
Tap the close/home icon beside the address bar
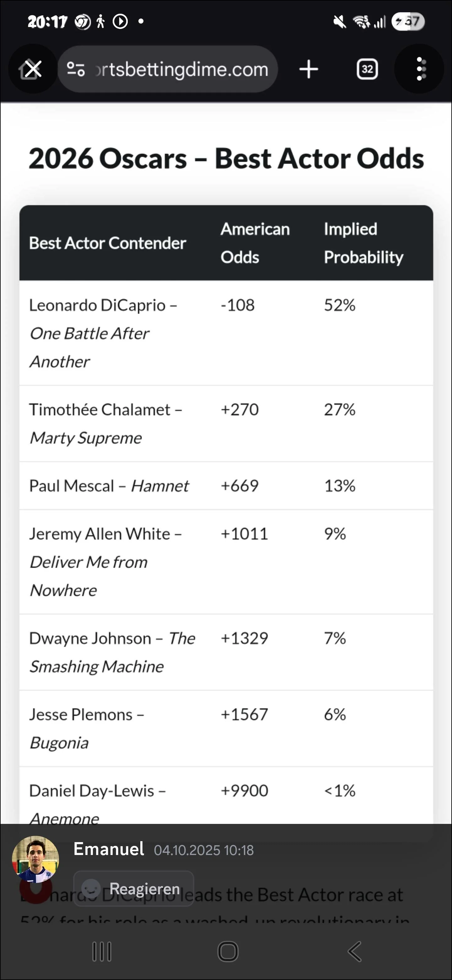coord(32,69)
